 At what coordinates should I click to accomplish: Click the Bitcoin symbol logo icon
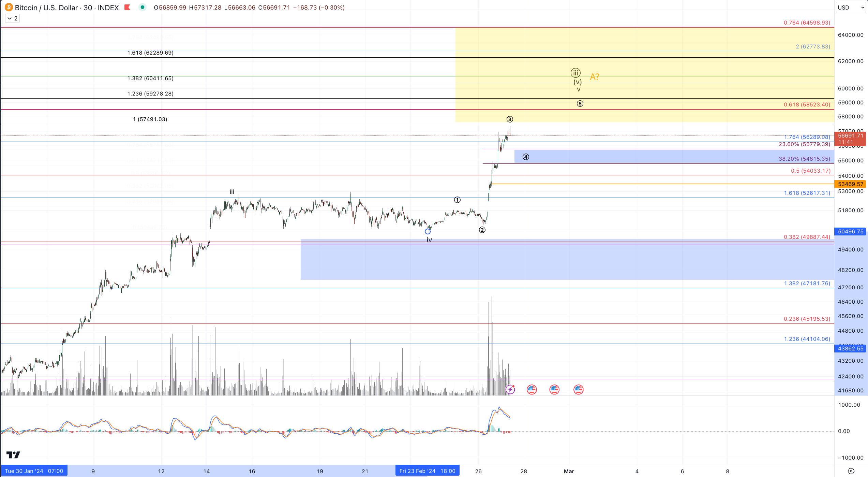tap(9, 7)
